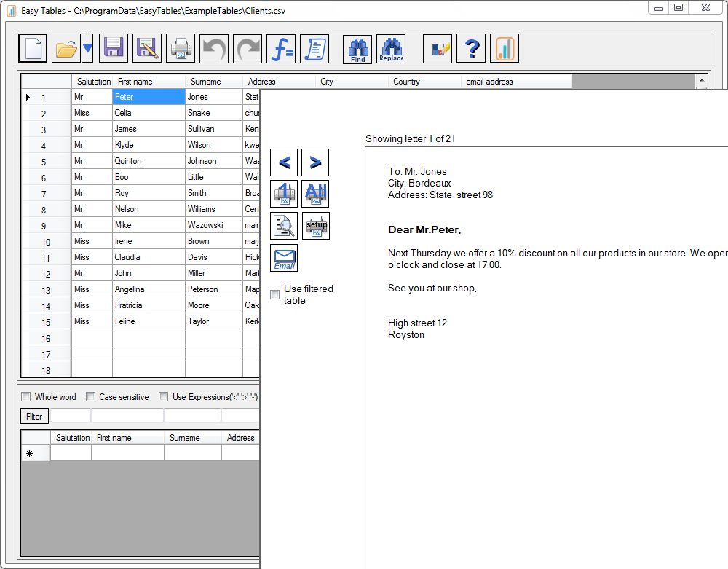
Task: Tick the Whole word checkbox
Action: (26, 397)
